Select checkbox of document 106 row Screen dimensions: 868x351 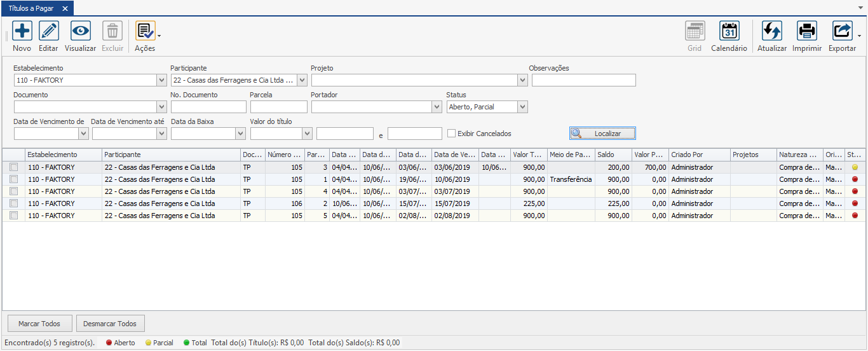13,203
